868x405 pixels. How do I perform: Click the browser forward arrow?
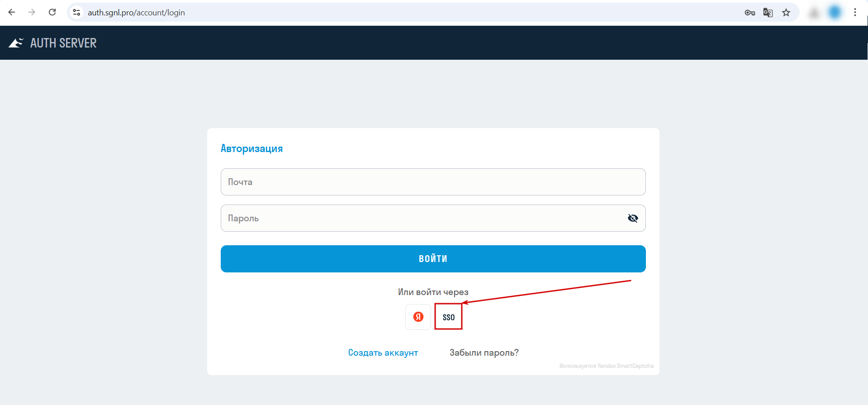pos(32,12)
